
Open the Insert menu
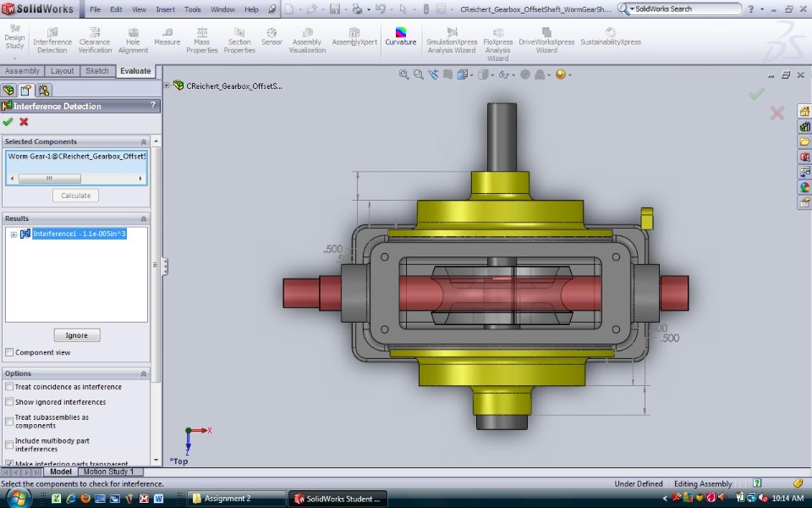point(166,9)
